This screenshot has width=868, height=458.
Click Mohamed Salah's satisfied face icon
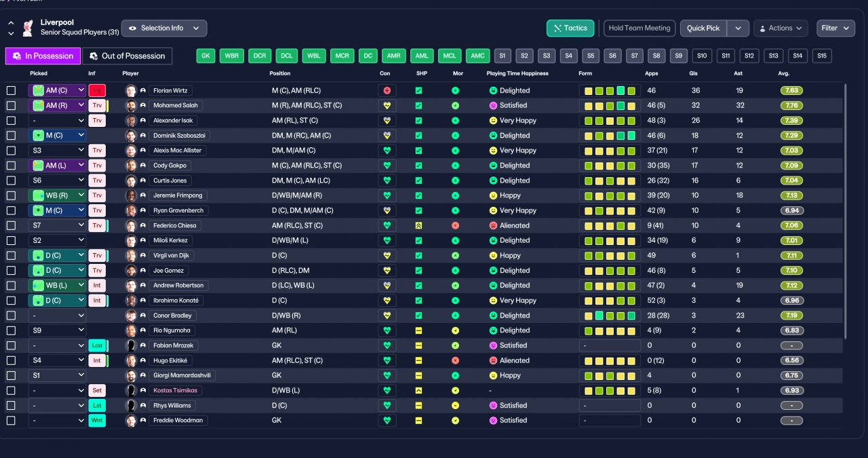493,105
